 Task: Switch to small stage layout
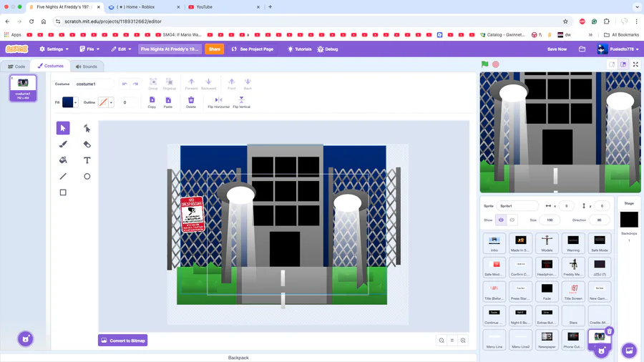point(612,64)
